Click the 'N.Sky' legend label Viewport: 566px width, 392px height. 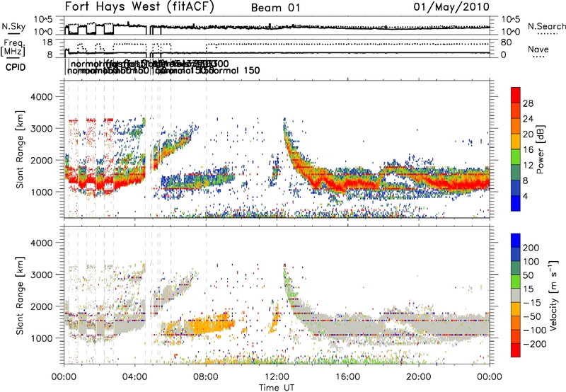(x=13, y=26)
